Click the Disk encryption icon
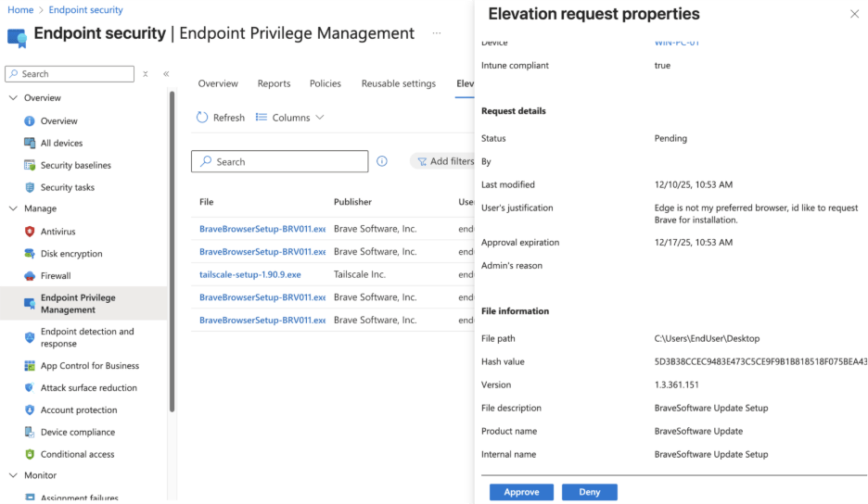The image size is (868, 504). (30, 254)
